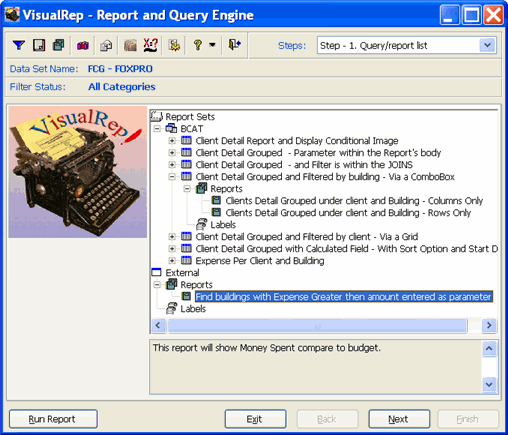The height and width of the screenshot is (435, 508).
Task: Click the tree horizontal scrollbar right arrow
Action: [489, 325]
